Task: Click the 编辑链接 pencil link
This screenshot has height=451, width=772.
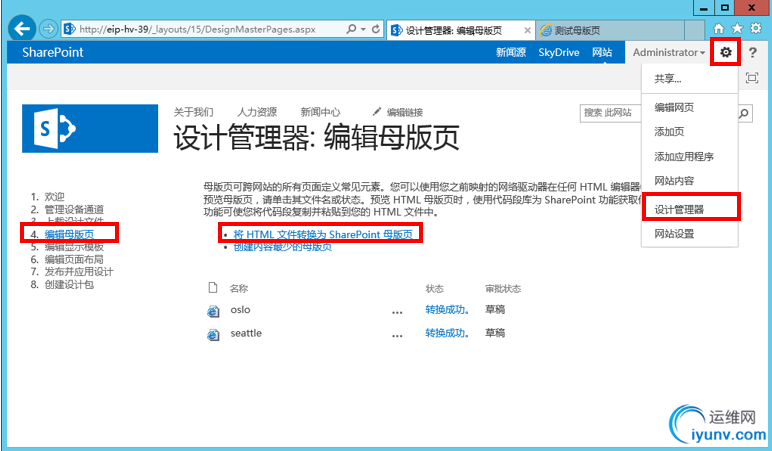Action: [x=398, y=112]
